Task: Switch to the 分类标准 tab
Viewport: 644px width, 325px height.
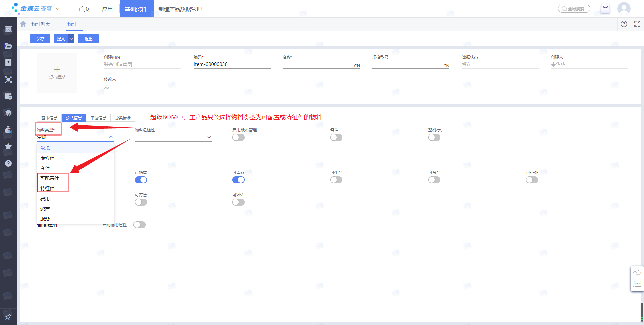Action: click(x=123, y=118)
